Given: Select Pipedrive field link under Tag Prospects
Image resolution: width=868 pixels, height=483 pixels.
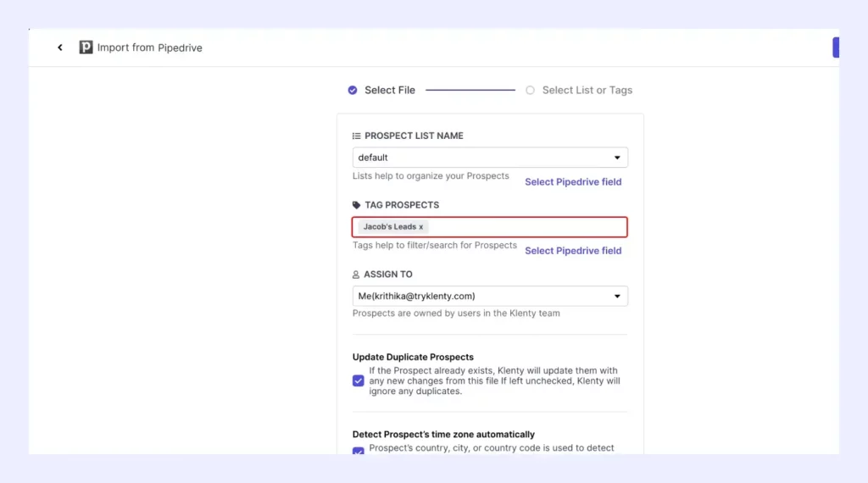Looking at the screenshot, I should 573,251.
